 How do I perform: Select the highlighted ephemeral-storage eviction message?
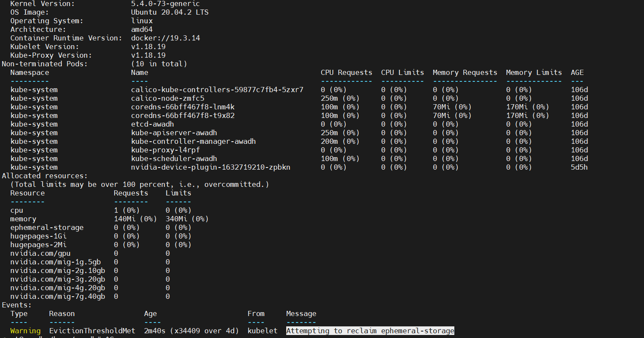[x=370, y=331]
